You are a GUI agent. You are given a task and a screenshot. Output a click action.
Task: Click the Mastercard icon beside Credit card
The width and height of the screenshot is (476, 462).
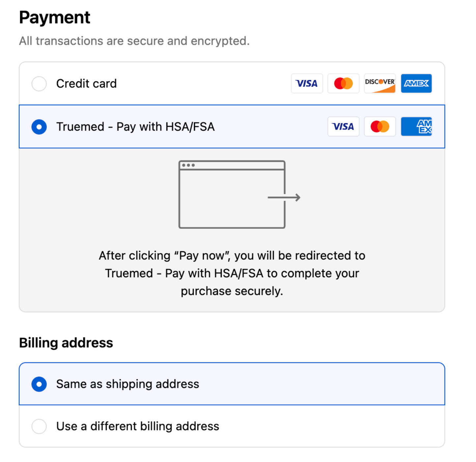[x=343, y=83]
